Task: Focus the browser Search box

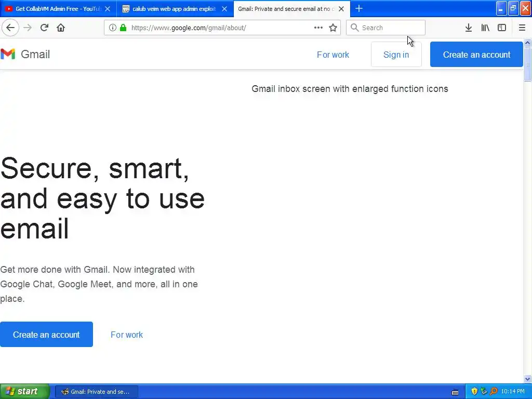Action: 386,28
